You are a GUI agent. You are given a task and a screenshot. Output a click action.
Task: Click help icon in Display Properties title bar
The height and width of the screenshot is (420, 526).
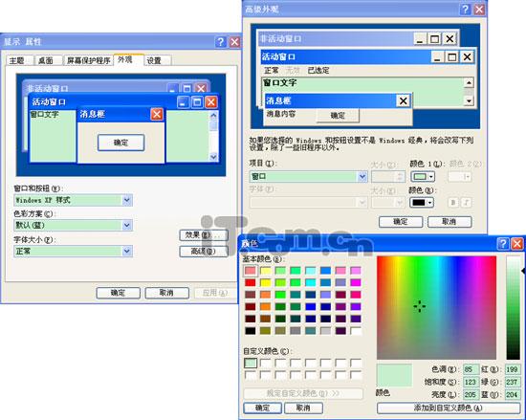pyautogui.click(x=220, y=42)
